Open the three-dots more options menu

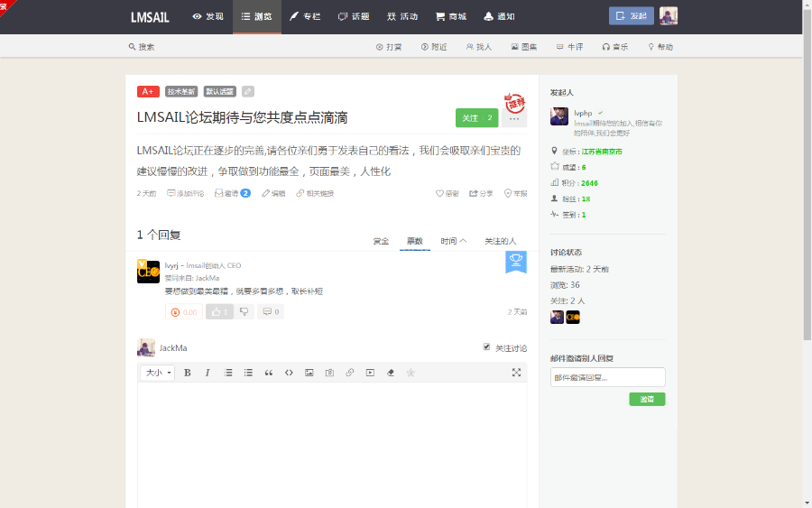(513, 118)
